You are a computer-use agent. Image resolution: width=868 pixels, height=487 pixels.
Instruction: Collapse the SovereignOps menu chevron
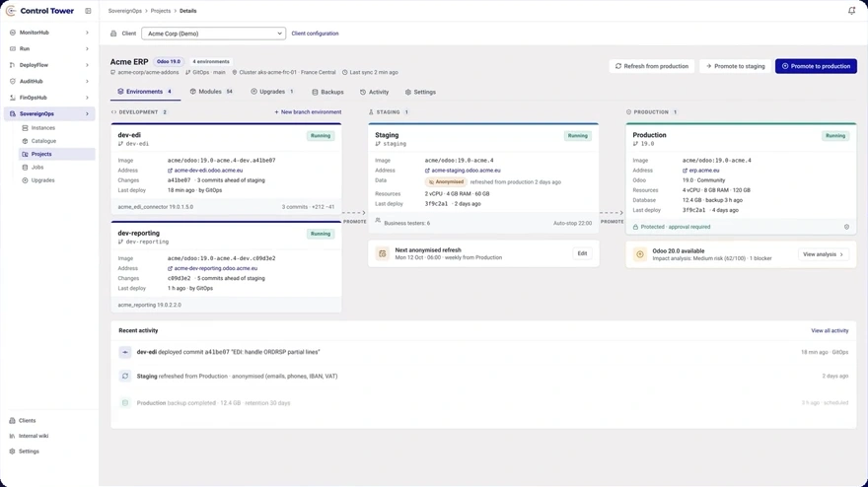87,114
